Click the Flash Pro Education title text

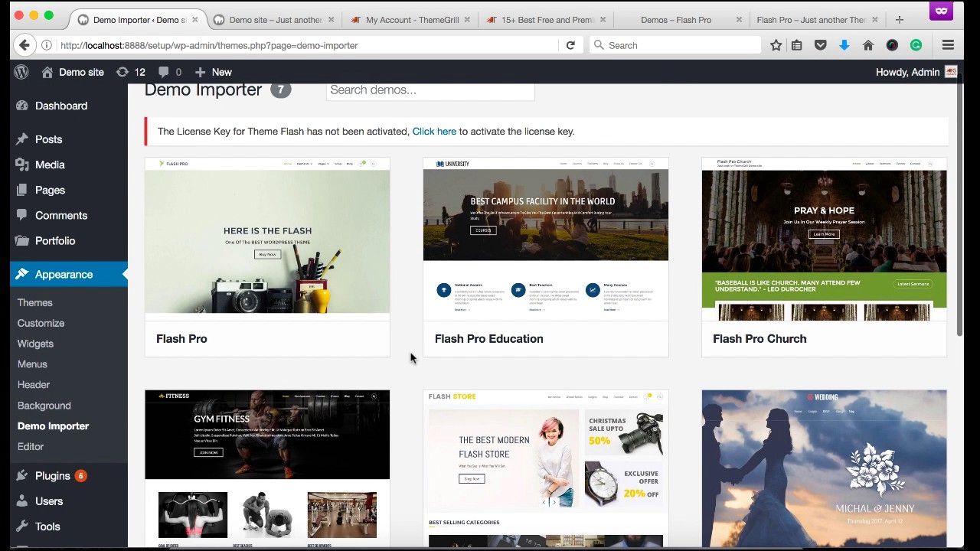point(489,339)
